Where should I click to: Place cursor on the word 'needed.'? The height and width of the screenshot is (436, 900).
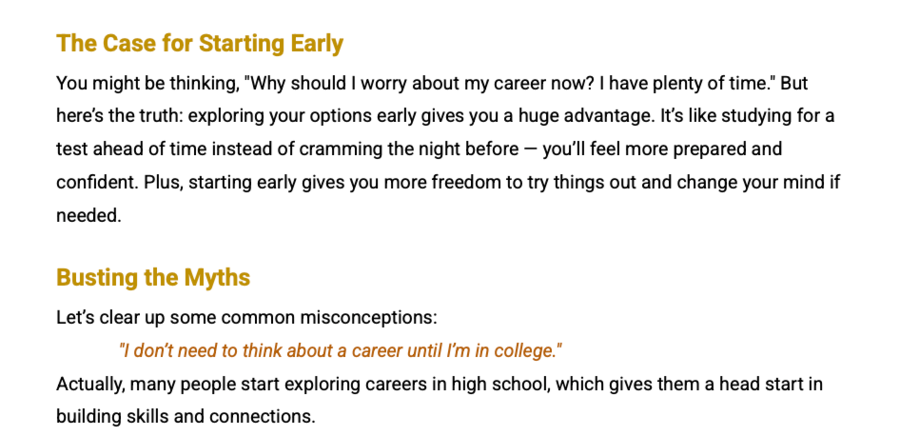[88, 215]
